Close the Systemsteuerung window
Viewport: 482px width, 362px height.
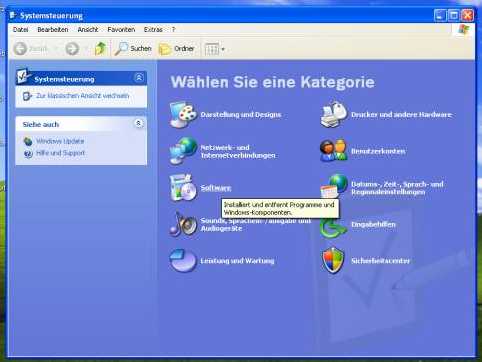(467, 15)
